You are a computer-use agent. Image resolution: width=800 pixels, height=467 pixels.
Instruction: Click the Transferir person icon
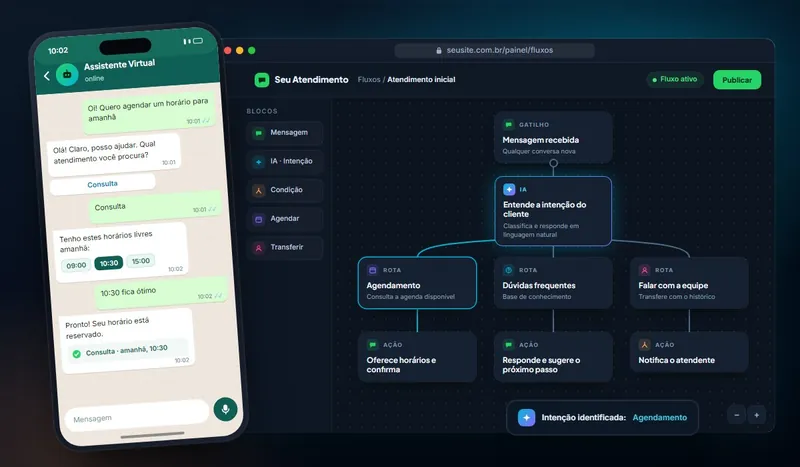[x=259, y=248]
